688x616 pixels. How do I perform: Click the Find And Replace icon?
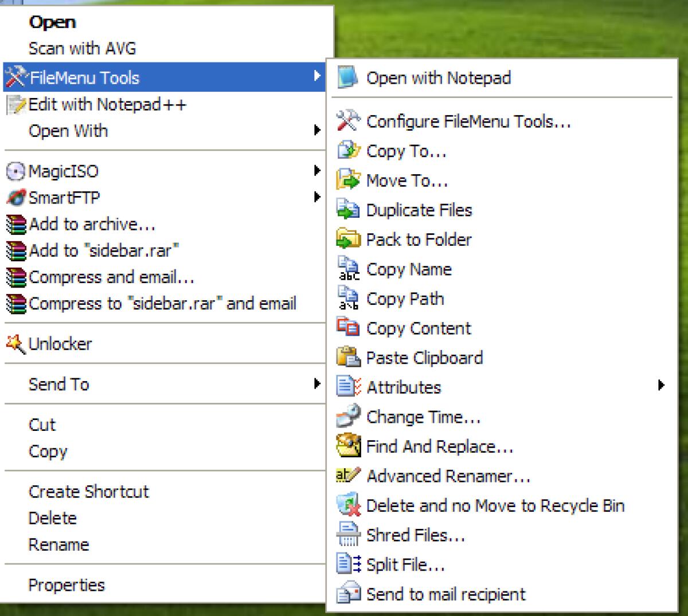point(348,446)
